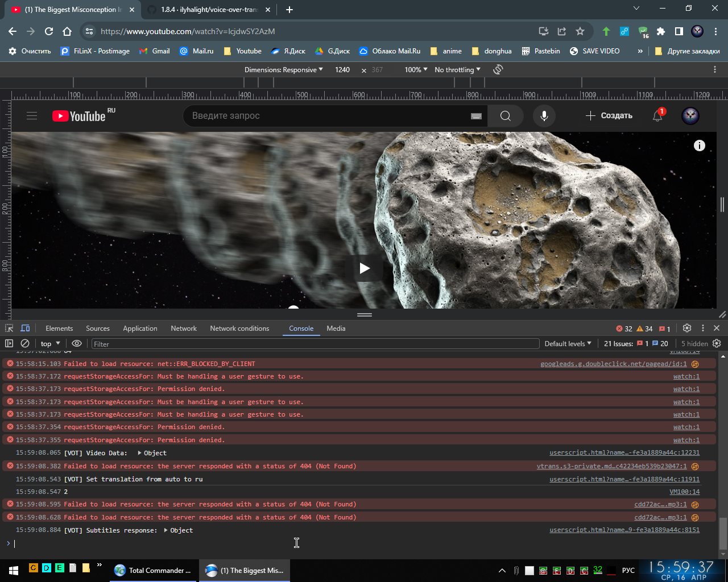This screenshot has height=582, width=728.
Task: Open the Default levels dropdown
Action: [568, 344]
